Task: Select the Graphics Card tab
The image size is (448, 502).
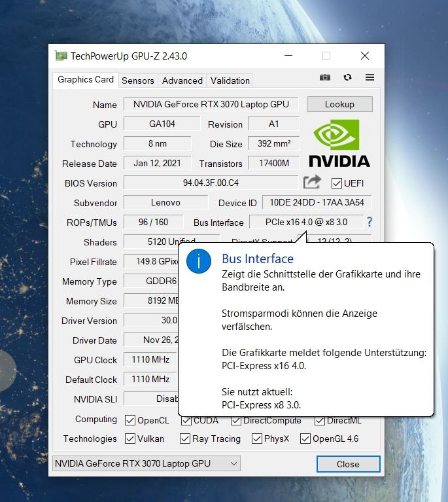Action: 86,79
